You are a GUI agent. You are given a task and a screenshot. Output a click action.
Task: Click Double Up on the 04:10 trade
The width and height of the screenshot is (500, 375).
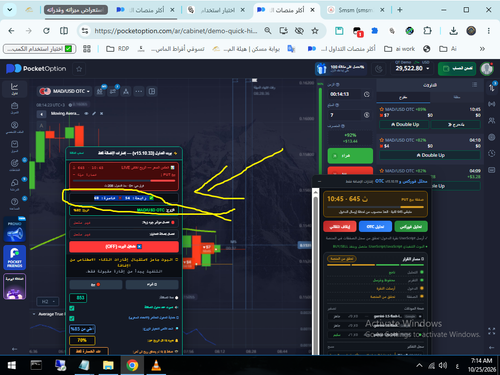[430, 155]
